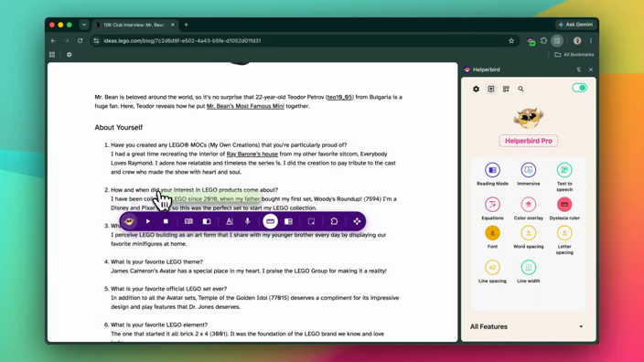Image resolution: width=644 pixels, height=362 pixels.
Task: Go forward in browser history
Action: pyautogui.click(x=67, y=40)
